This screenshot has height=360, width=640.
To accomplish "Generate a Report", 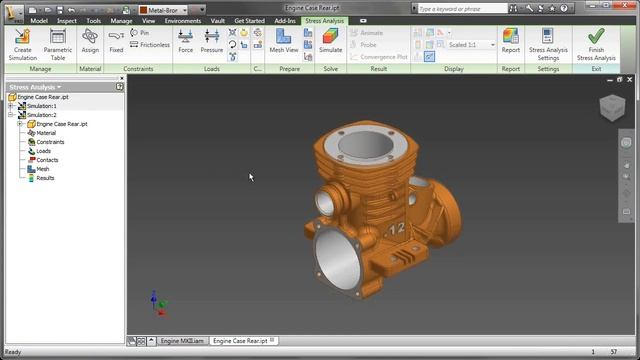I will pyautogui.click(x=511, y=41).
